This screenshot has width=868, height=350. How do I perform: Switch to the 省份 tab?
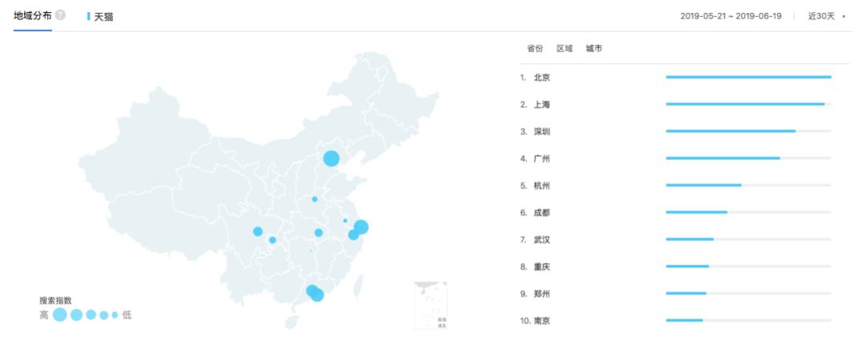point(534,49)
